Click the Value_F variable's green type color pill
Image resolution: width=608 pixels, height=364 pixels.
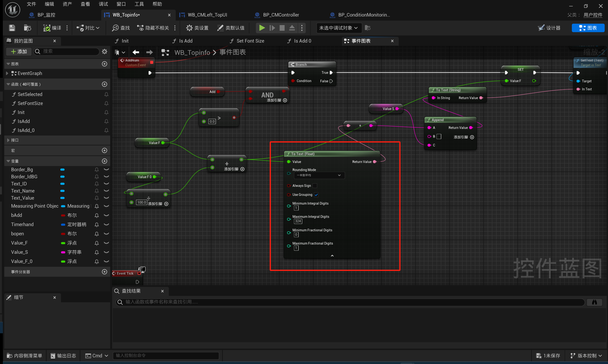tap(63, 243)
